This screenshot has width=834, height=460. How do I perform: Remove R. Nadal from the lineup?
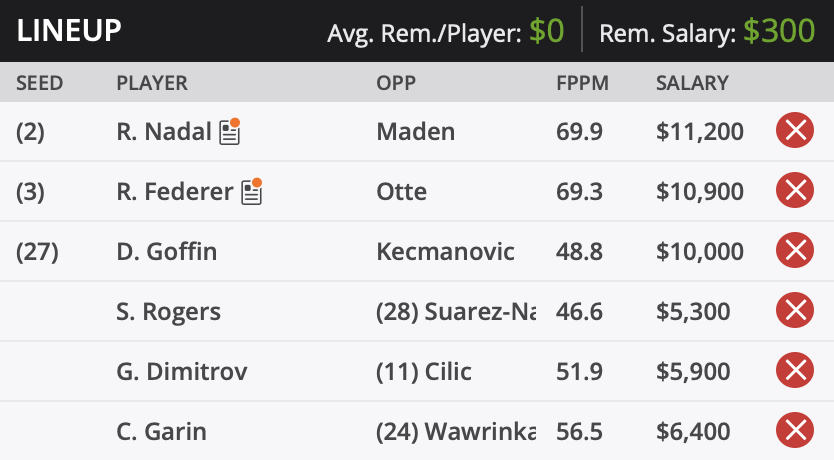[795, 130]
